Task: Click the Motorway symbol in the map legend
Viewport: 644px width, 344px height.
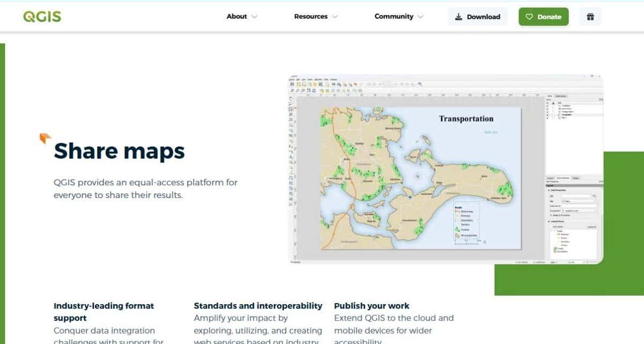Action: [457, 211]
